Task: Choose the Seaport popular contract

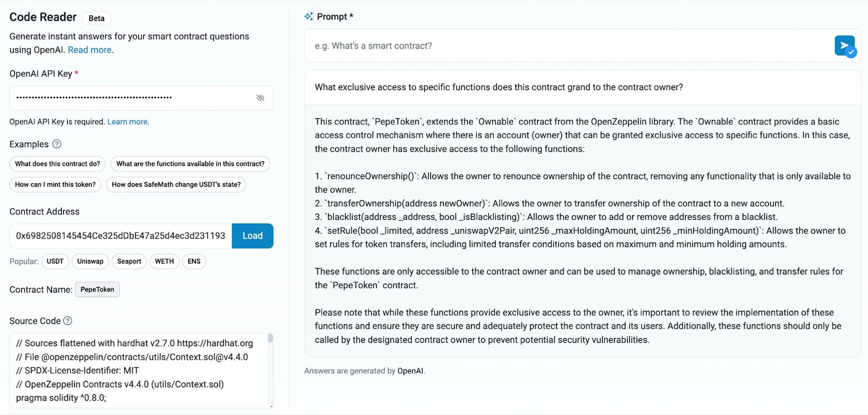Action: point(129,261)
